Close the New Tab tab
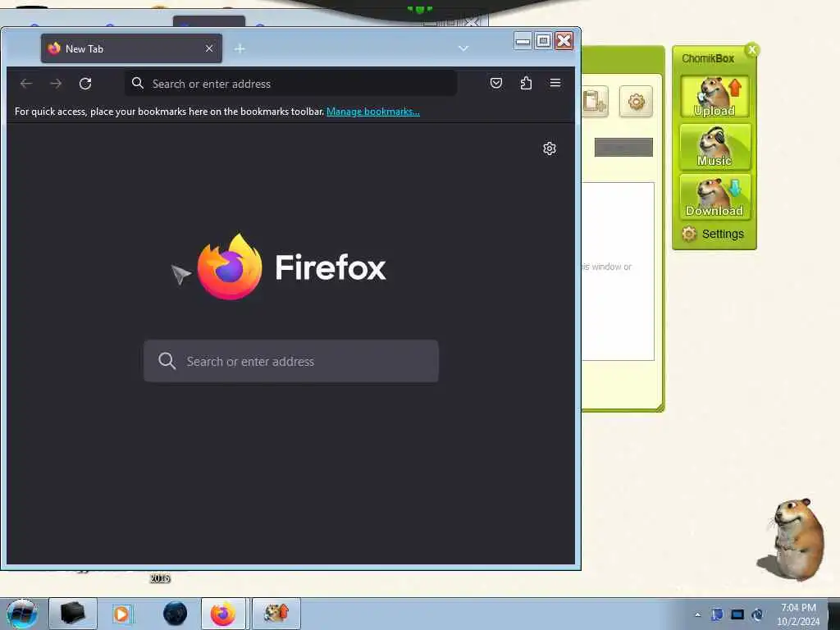 click(x=209, y=48)
